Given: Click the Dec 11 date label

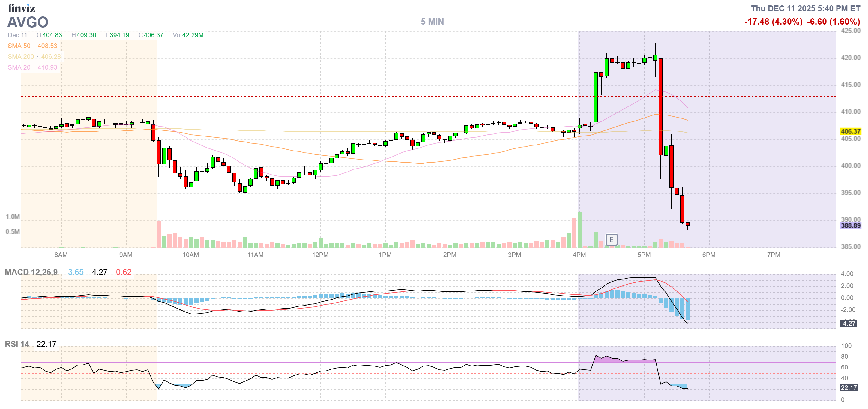Looking at the screenshot, I should pos(17,35).
